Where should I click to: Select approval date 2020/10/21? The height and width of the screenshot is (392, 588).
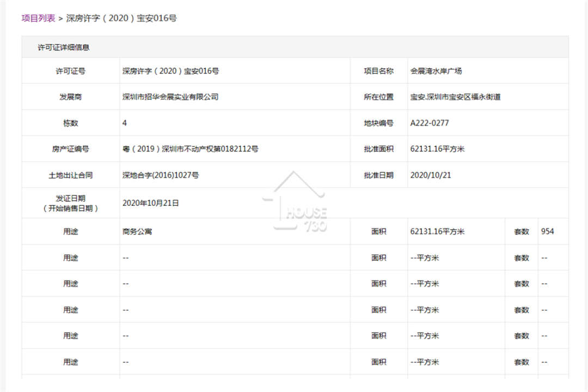(431, 175)
